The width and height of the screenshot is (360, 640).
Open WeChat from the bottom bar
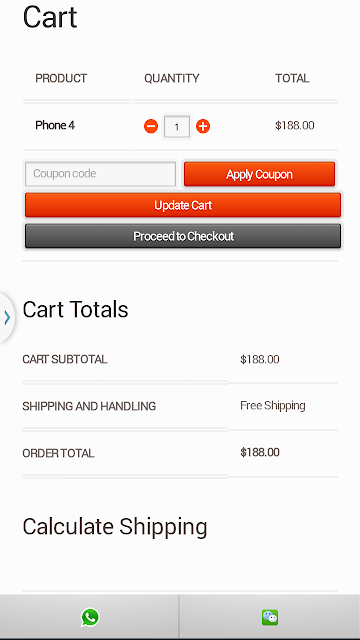(x=270, y=617)
